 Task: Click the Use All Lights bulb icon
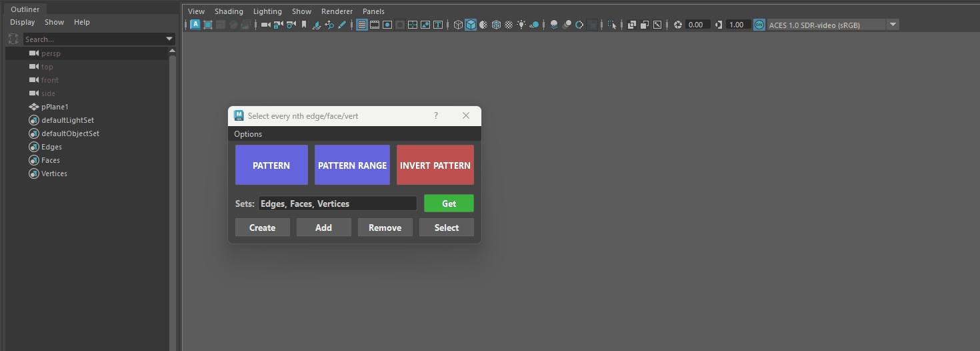pos(521,25)
